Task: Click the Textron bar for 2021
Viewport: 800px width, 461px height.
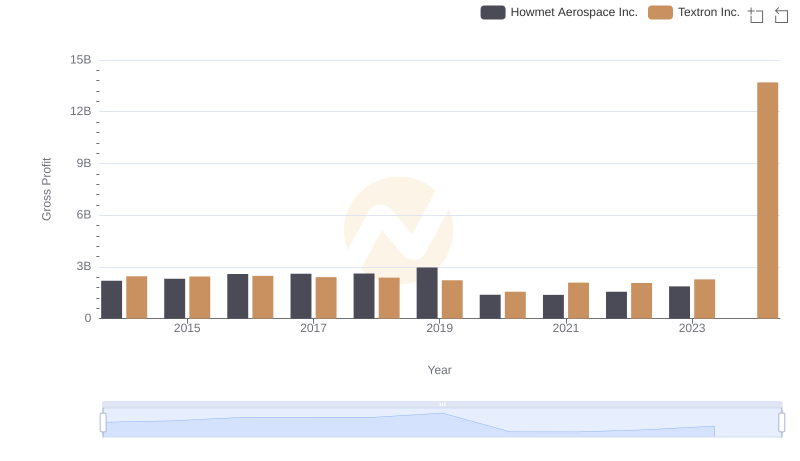Action: [578, 301]
